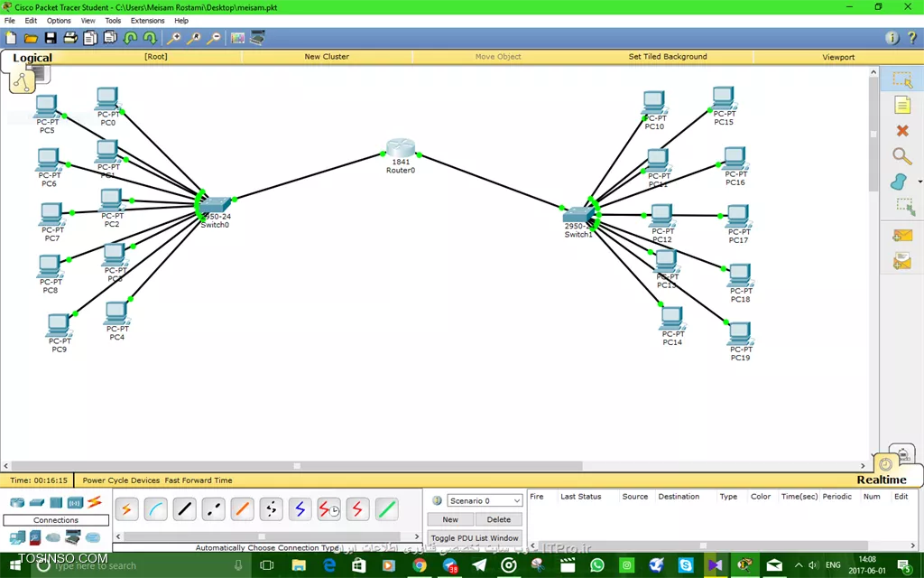Select the Resize Shape tool
Screen dimensions: 924x578
(904, 207)
